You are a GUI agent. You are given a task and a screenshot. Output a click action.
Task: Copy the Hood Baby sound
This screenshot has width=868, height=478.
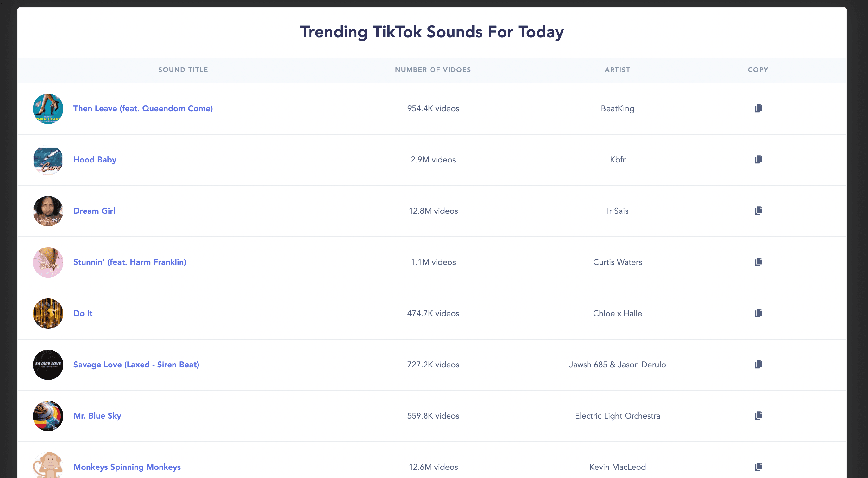click(x=758, y=159)
